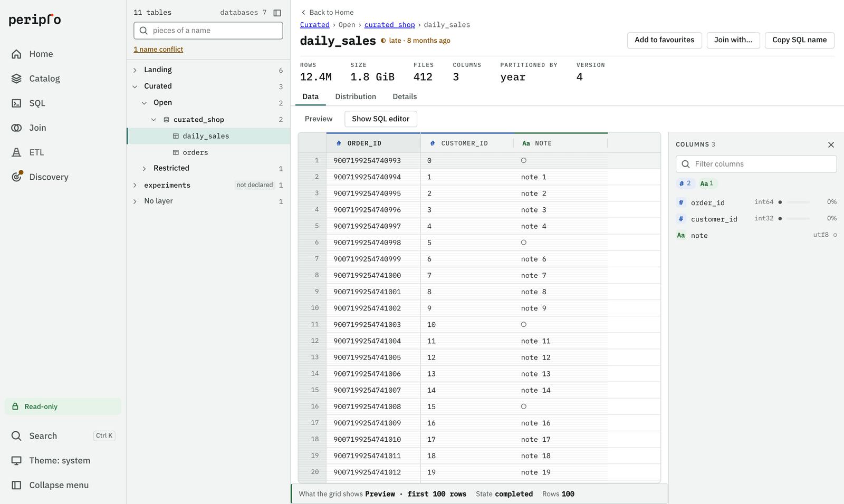Click the daily_sales table icon in tree
844x504 pixels.
pos(176,136)
